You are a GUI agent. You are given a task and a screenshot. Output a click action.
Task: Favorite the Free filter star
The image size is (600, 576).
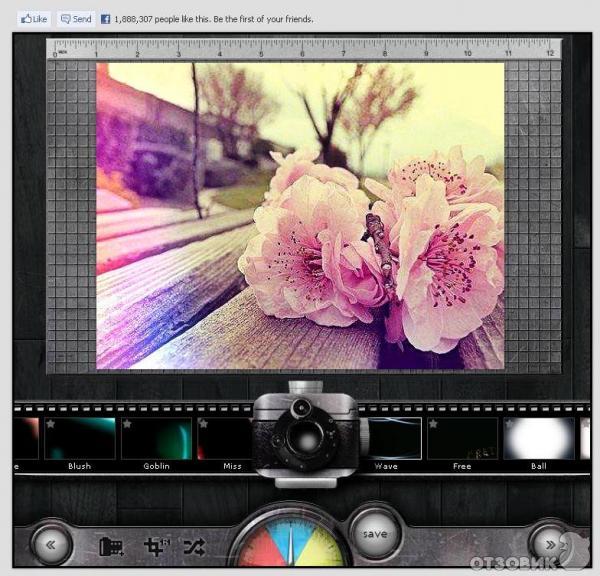[x=432, y=424]
